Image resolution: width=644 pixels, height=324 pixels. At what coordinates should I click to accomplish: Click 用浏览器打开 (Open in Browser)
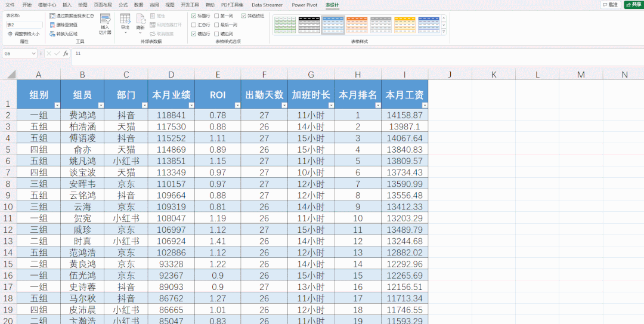[x=166, y=24]
